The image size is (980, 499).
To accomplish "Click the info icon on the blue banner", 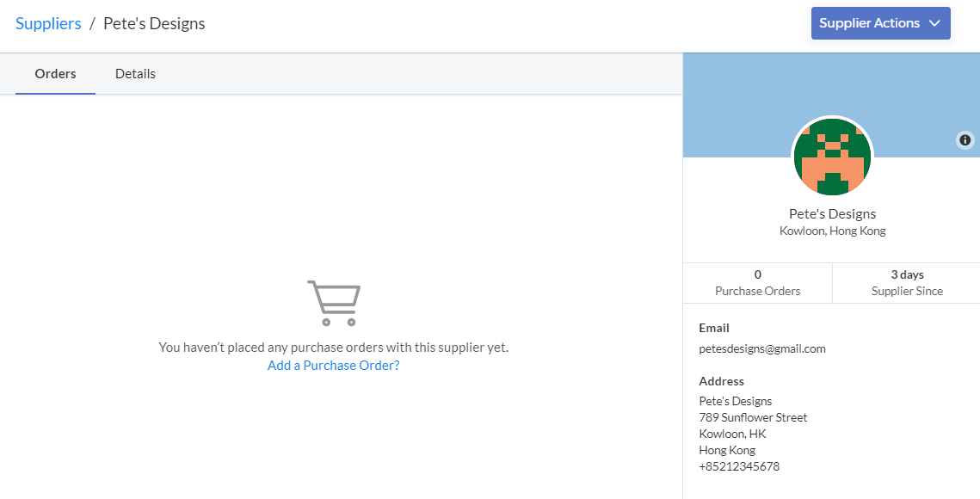I will pyautogui.click(x=965, y=140).
